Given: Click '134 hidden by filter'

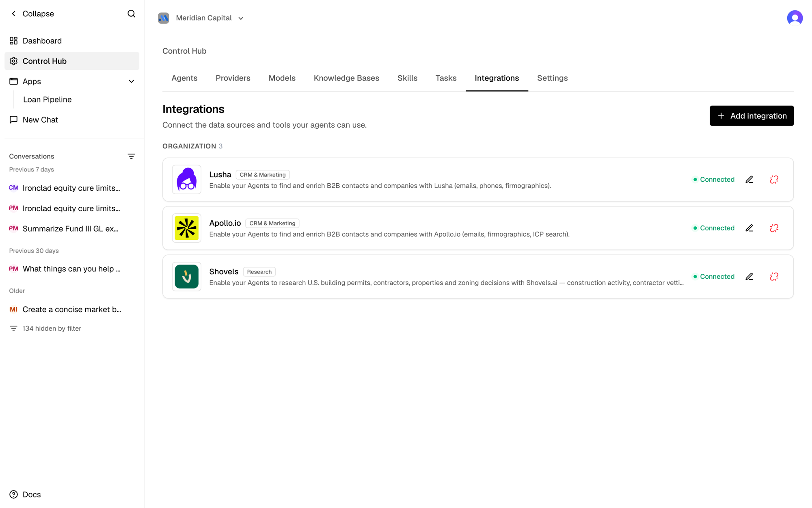Looking at the screenshot, I should coord(45,328).
